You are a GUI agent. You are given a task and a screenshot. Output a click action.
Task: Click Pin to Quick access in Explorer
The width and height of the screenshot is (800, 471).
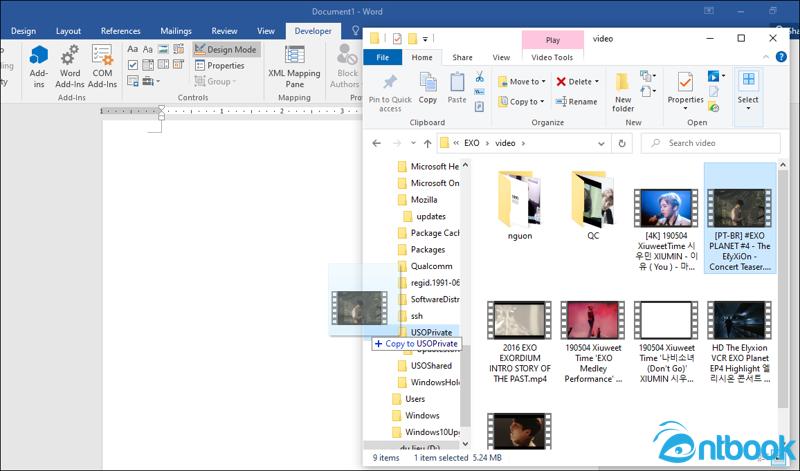pyautogui.click(x=390, y=93)
